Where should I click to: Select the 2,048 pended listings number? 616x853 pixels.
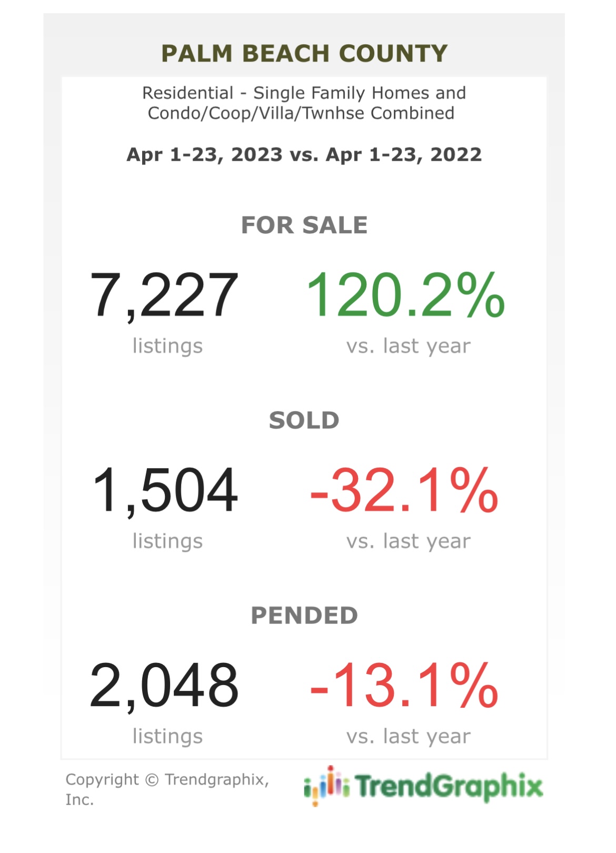click(x=164, y=686)
